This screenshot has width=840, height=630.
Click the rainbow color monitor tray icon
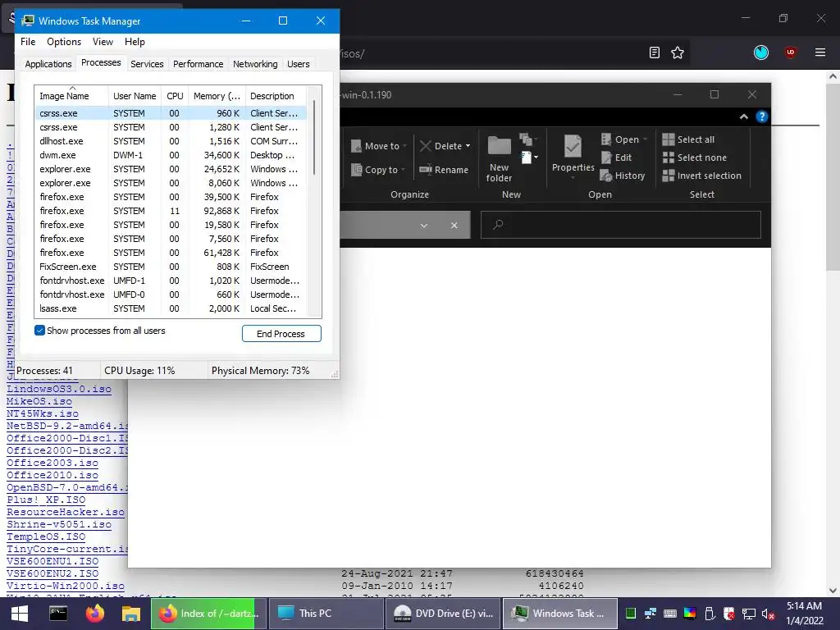[x=689, y=614]
